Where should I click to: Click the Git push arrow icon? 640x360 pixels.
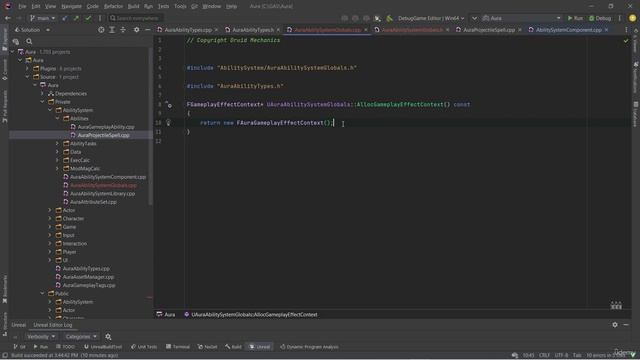76,18
